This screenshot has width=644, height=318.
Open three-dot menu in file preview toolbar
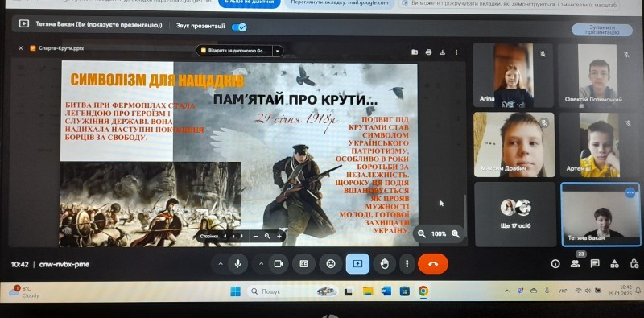(x=456, y=52)
